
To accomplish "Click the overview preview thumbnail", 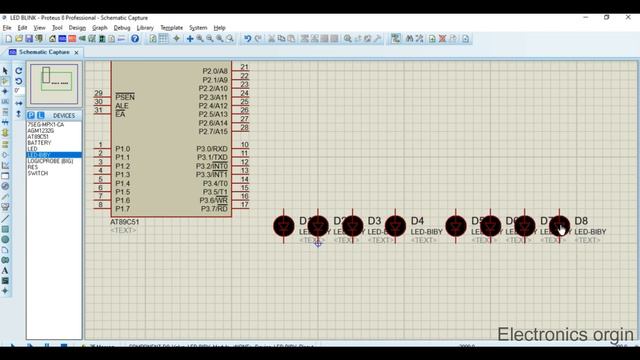I will pyautogui.click(x=54, y=84).
